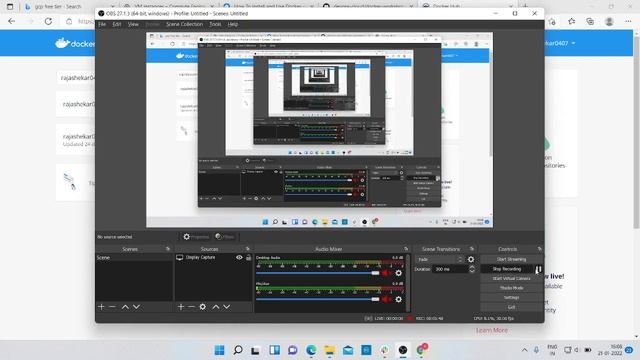Add a new scene with plus icon
Viewport: 640px width, 360px height.
click(x=101, y=307)
